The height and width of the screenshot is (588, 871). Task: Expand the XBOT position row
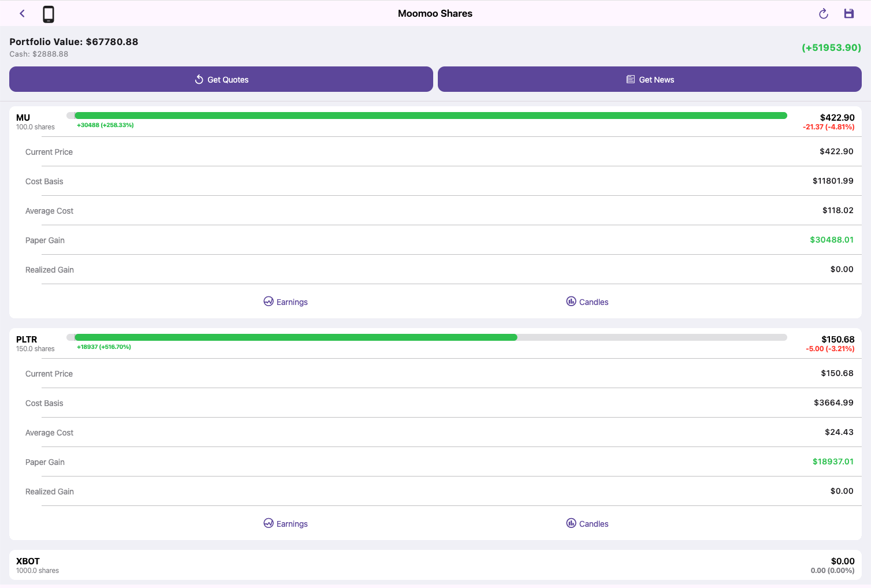[435, 565]
